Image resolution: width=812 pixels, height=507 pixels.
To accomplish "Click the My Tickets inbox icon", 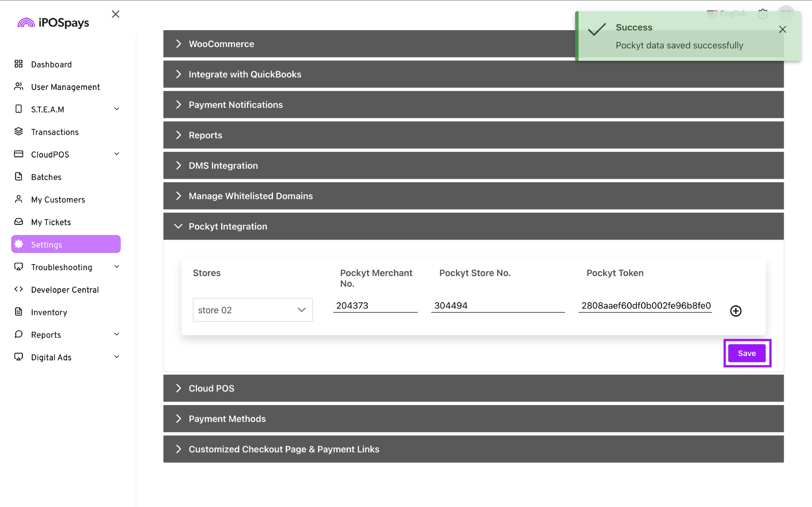I will pyautogui.click(x=19, y=222).
